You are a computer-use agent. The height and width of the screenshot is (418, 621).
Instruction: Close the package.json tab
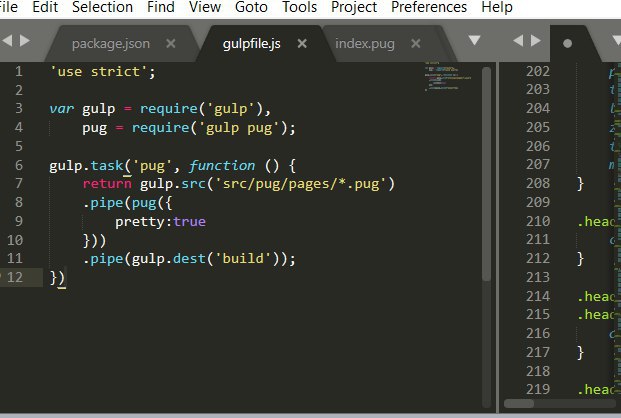171,43
